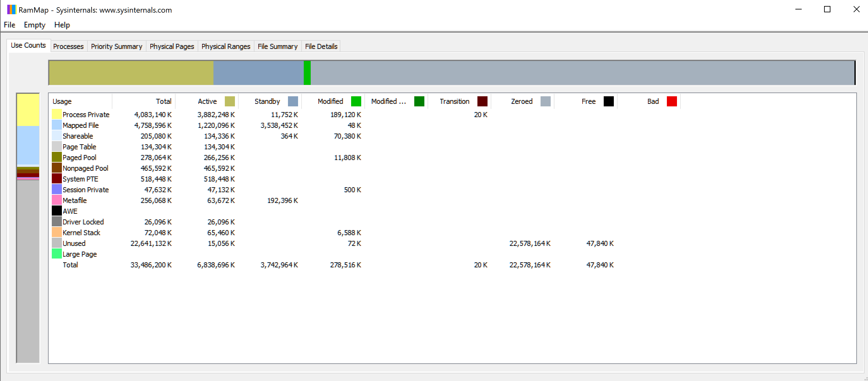Click the black AWE color swatch
This screenshot has height=381, width=868.
pos(57,211)
